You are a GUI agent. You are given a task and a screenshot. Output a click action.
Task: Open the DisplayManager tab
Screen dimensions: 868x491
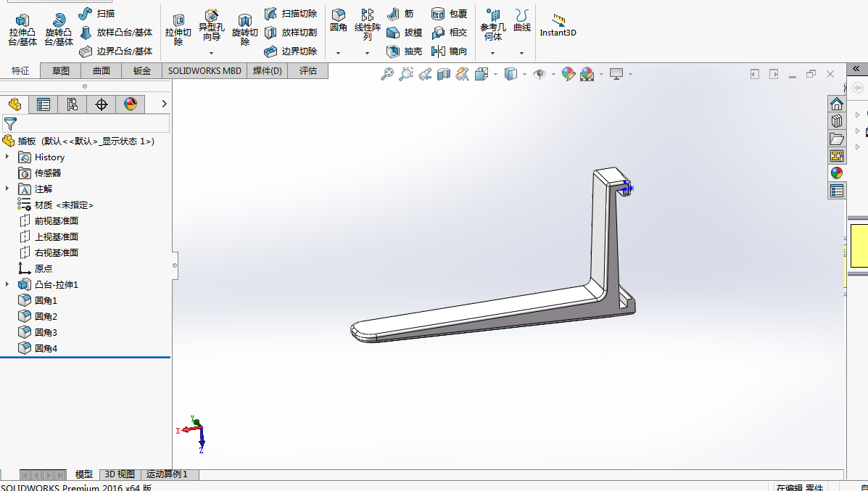130,104
